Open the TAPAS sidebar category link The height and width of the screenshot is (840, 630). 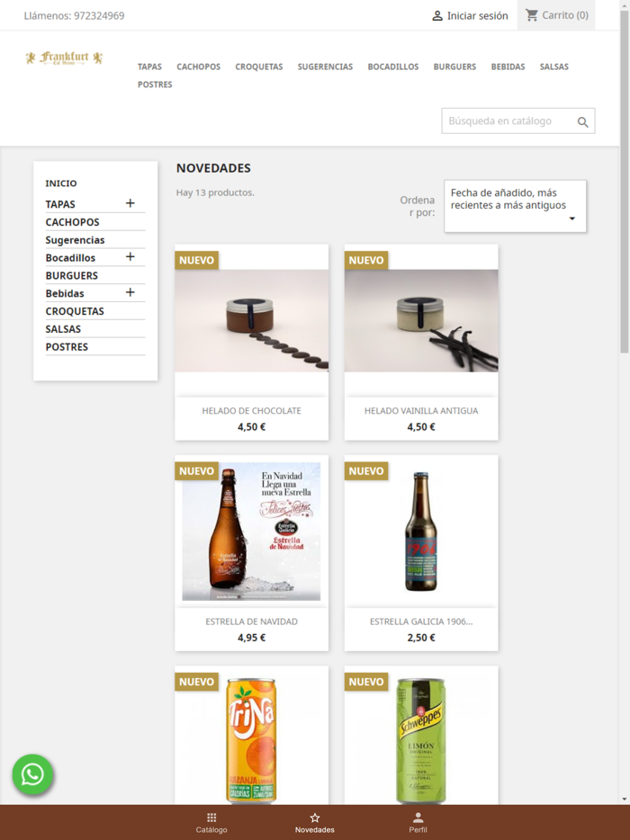point(60,204)
